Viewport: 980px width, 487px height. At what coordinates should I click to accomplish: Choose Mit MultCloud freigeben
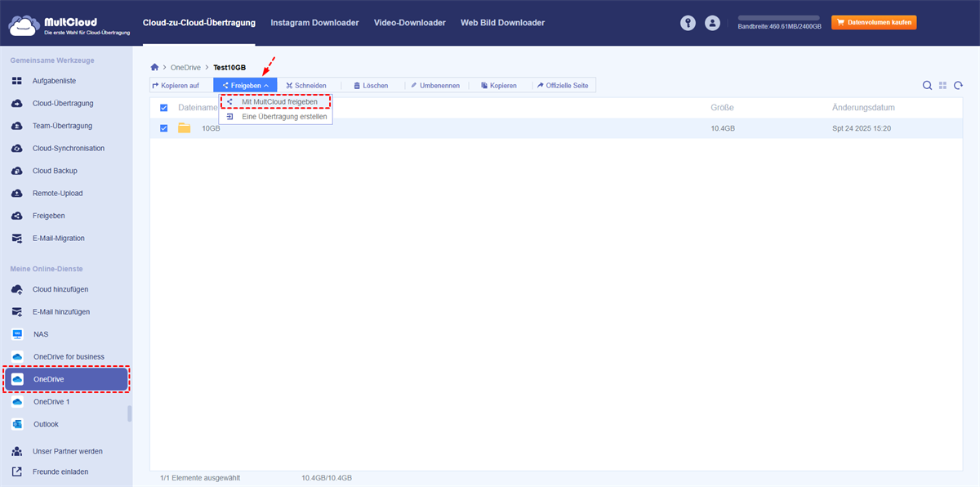(276, 101)
